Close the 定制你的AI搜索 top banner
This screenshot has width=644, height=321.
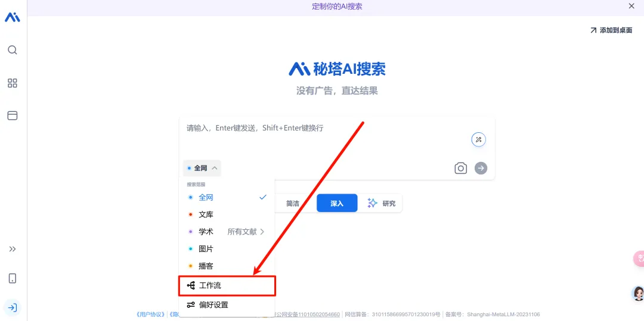click(x=631, y=6)
